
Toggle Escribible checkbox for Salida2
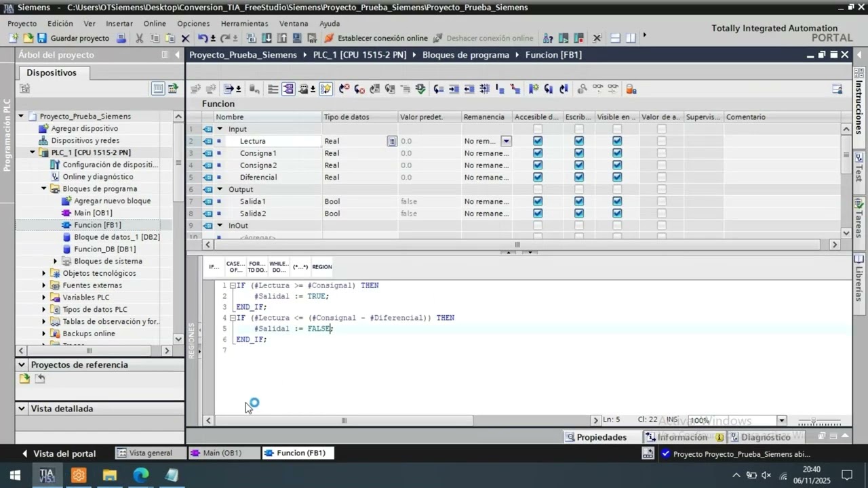click(x=579, y=213)
